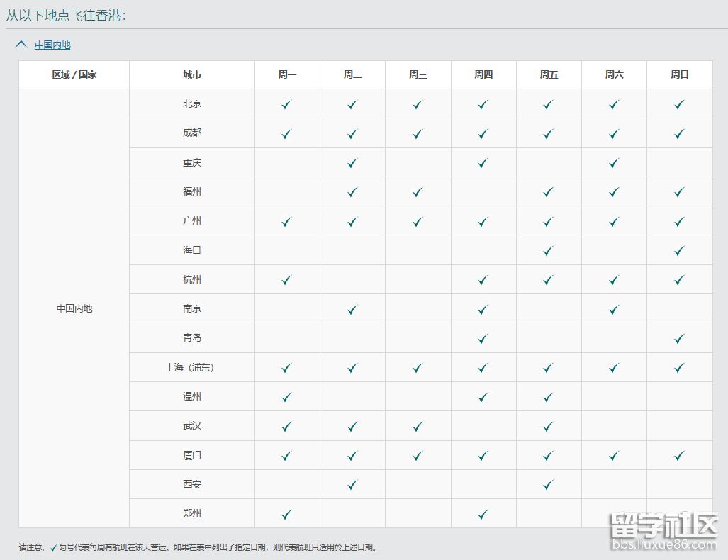Viewport: 728px width, 560px height.
Task: Click the 周三 column header
Action: click(x=418, y=74)
